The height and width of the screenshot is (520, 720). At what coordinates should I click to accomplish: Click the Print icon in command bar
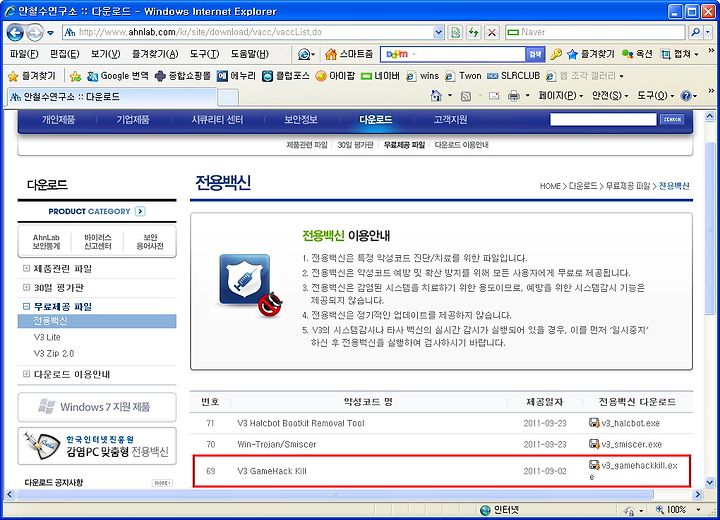click(x=514, y=96)
